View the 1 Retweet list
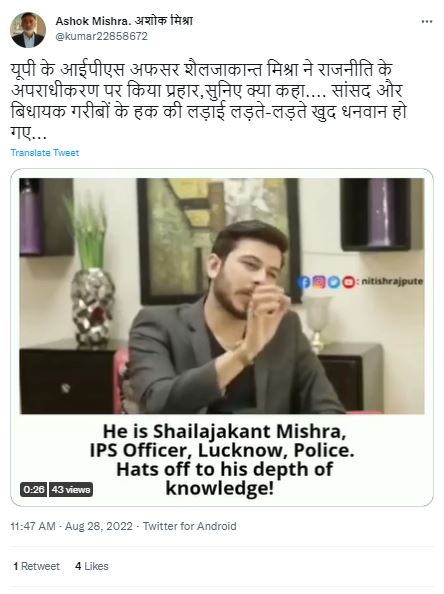 coord(36,566)
